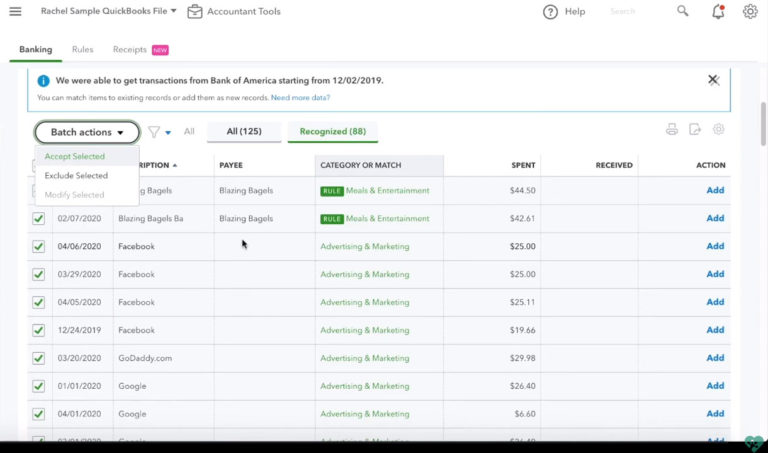Uncheck the 02/07/2020 Blazing Bagels row

38,218
